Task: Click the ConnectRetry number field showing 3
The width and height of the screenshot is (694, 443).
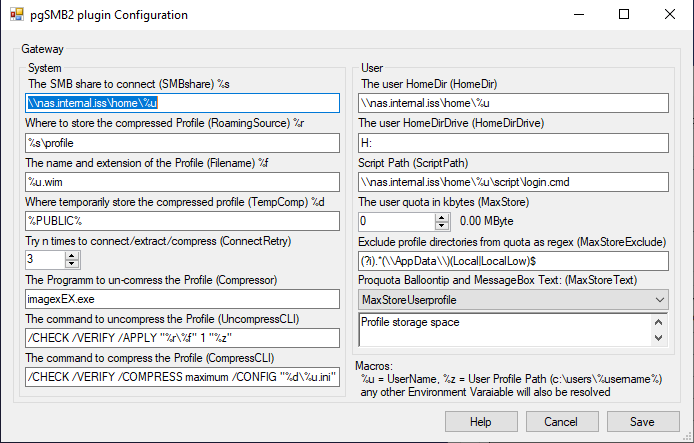Action: pyautogui.click(x=45, y=259)
